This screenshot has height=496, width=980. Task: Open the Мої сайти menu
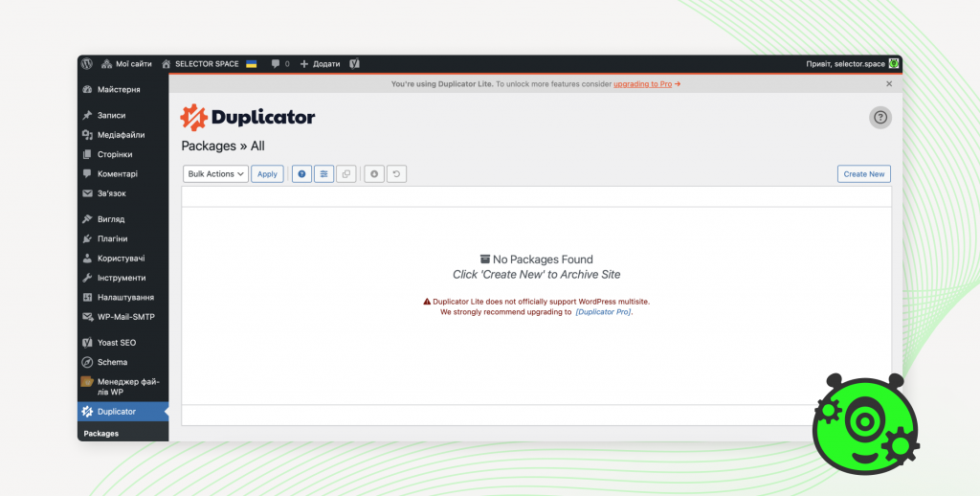[126, 64]
